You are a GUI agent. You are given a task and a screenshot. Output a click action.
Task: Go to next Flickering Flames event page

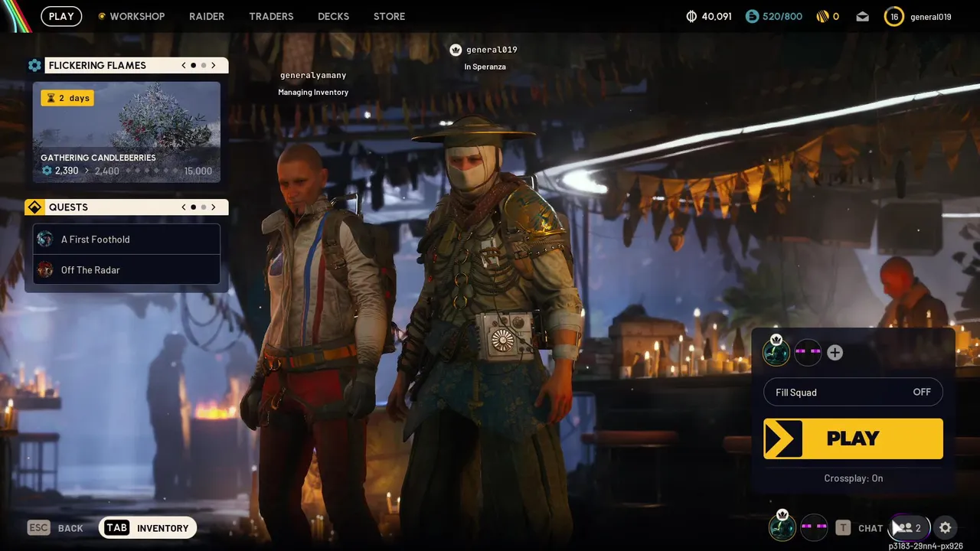pyautogui.click(x=214, y=65)
